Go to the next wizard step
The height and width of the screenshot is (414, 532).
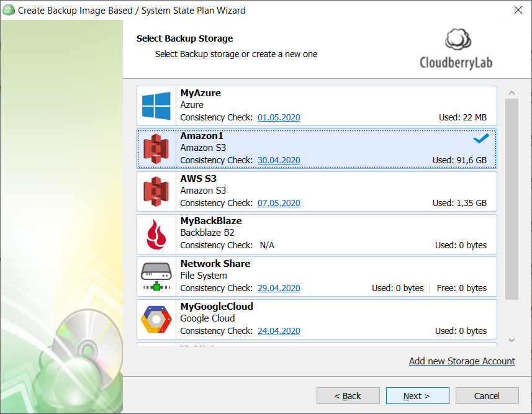coord(417,395)
